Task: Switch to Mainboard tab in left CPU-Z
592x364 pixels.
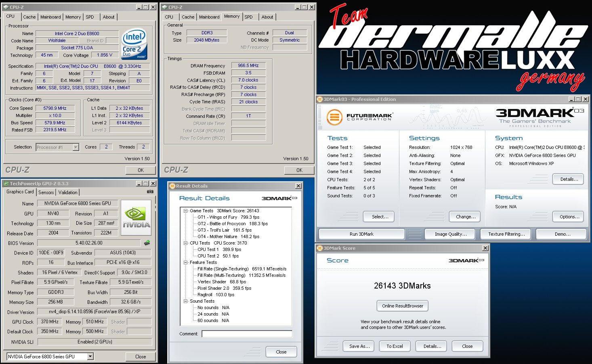Action: coord(50,17)
